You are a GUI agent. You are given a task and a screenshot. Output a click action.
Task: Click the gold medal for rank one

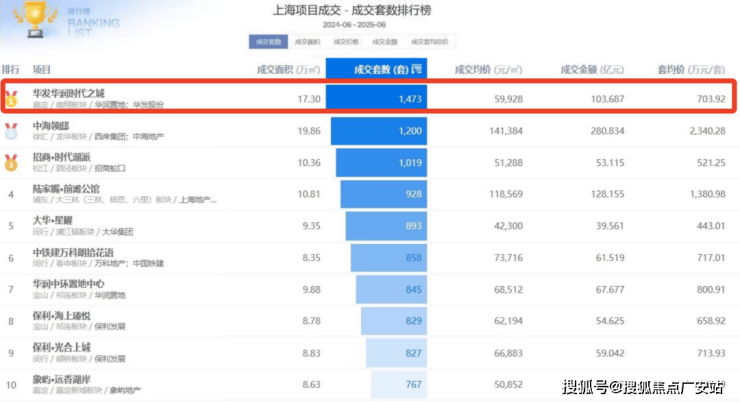click(11, 99)
